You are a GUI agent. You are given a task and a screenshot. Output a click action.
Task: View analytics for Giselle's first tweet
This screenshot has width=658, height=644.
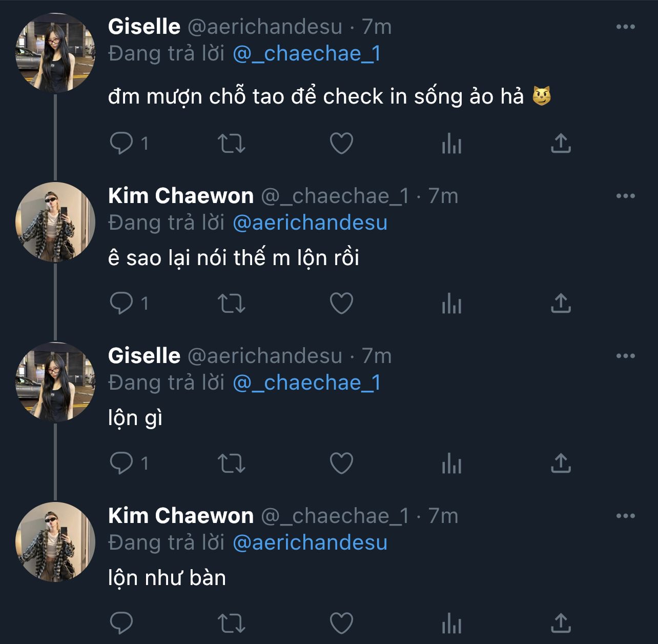pos(451,143)
